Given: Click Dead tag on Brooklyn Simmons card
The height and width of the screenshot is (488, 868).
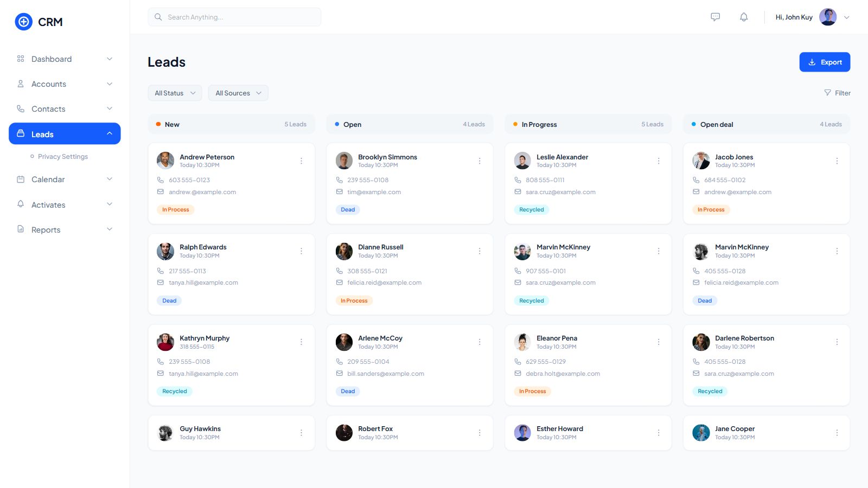Looking at the screenshot, I should [348, 210].
